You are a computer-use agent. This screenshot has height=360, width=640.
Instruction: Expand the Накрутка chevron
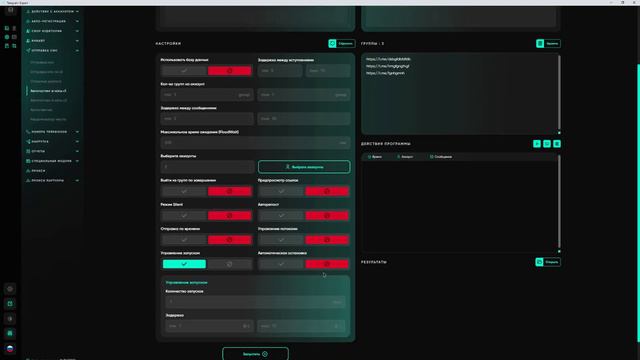coord(77,142)
